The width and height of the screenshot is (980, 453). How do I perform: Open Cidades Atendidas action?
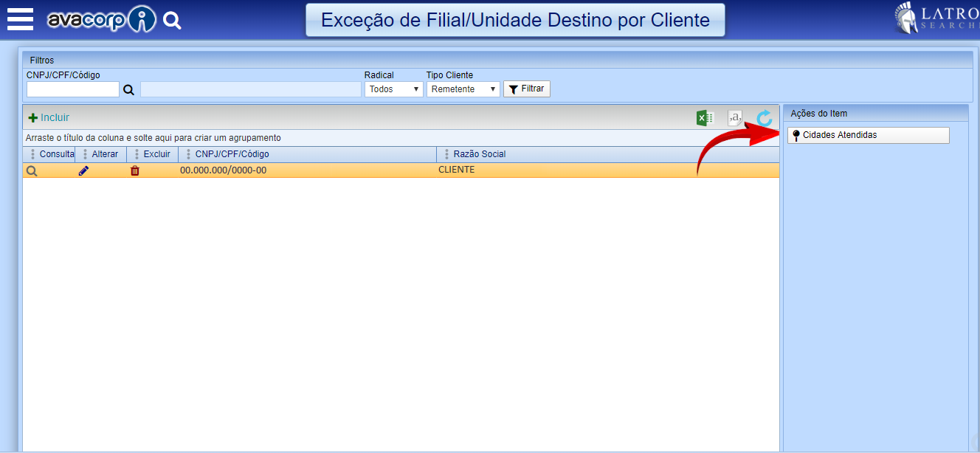point(868,135)
